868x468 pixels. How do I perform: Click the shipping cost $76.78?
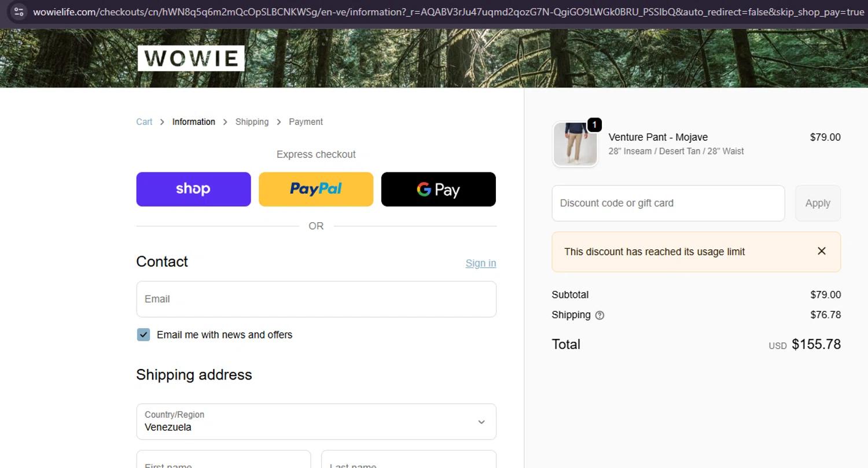826,315
